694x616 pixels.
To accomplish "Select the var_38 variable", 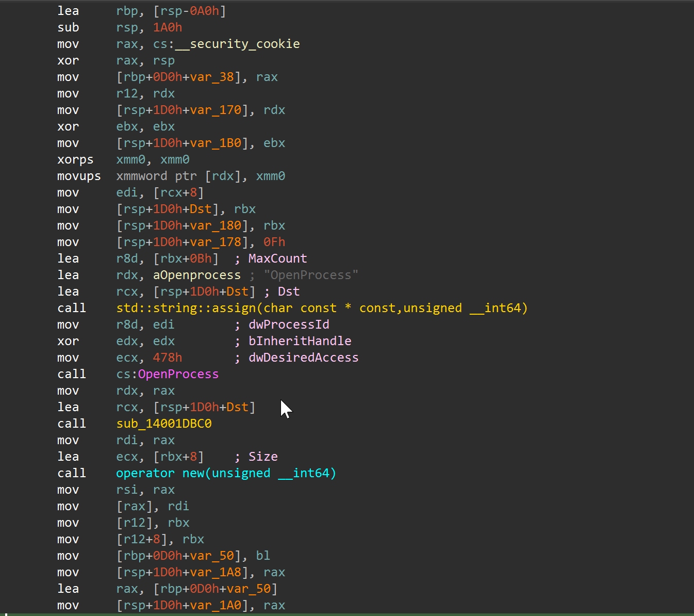I will pyautogui.click(x=212, y=77).
